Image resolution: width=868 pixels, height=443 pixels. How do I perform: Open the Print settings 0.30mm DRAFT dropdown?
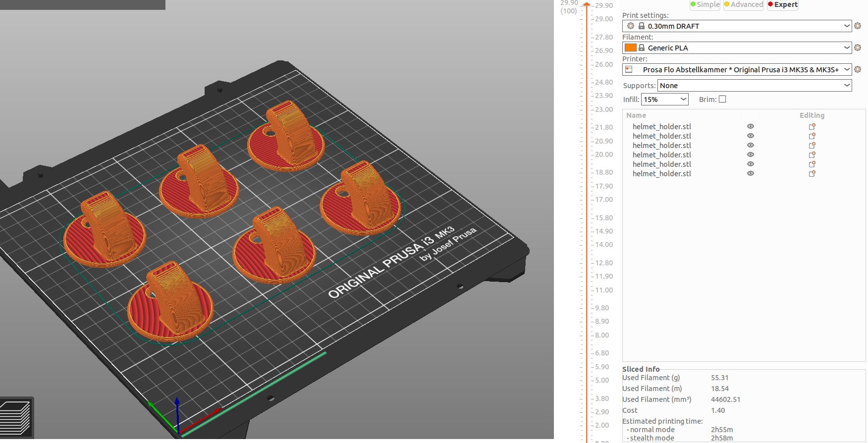[737, 26]
